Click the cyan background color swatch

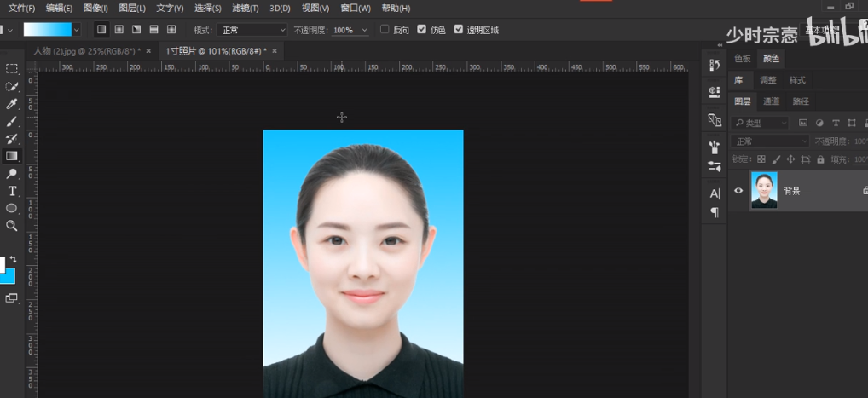tap(8, 276)
